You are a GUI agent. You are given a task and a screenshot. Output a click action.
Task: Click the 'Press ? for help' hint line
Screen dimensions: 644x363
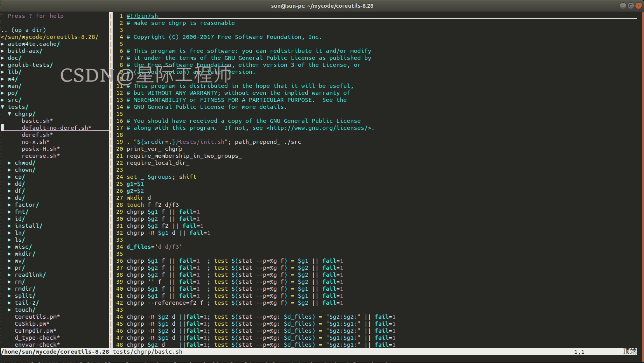[32, 16]
